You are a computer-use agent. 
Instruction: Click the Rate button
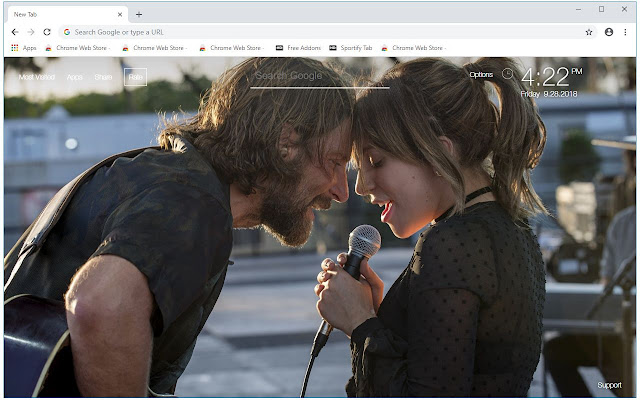136,77
